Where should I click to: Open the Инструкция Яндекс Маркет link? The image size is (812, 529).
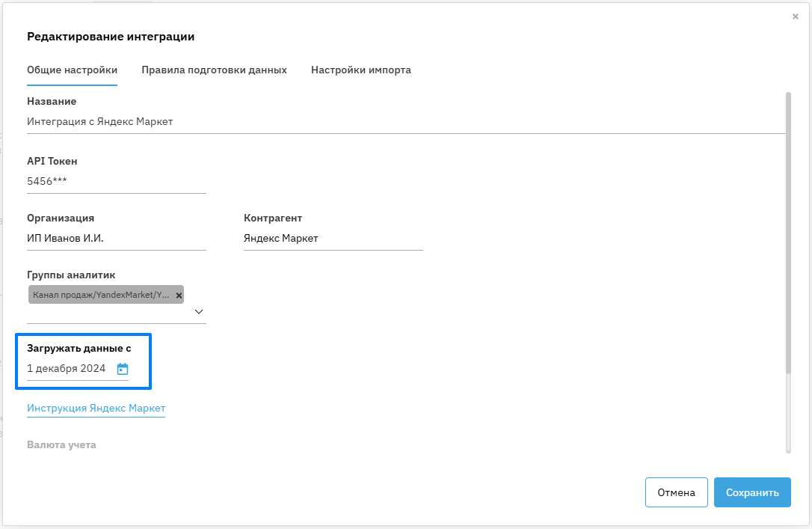coord(96,409)
